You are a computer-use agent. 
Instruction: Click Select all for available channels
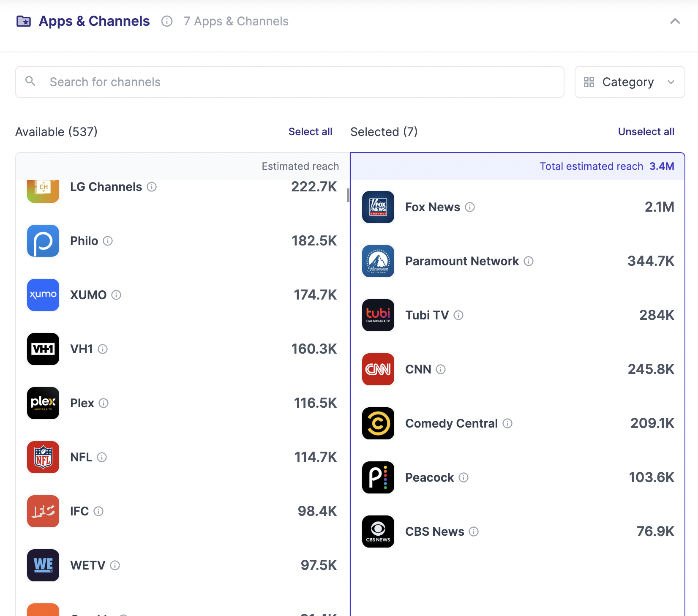310,132
